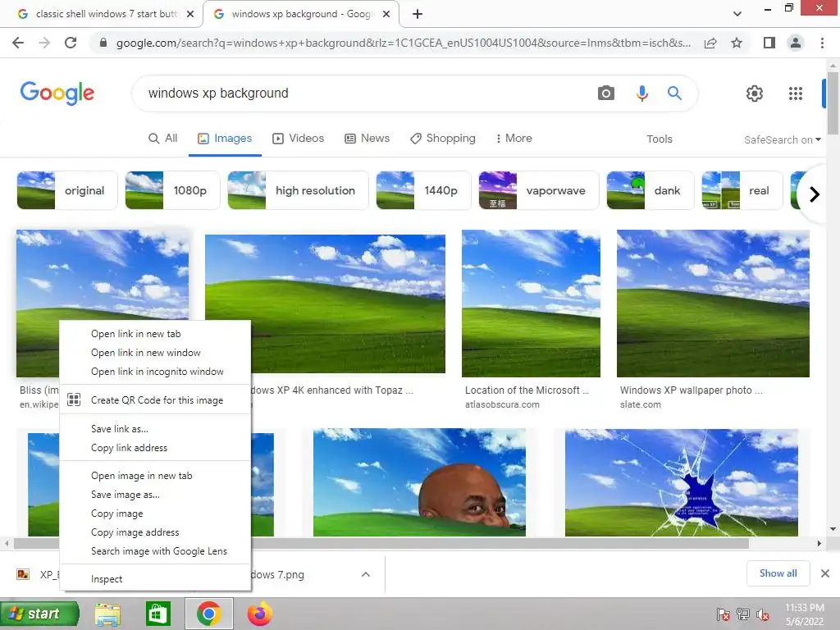
Task: Expand the More search categories menu
Action: (514, 138)
